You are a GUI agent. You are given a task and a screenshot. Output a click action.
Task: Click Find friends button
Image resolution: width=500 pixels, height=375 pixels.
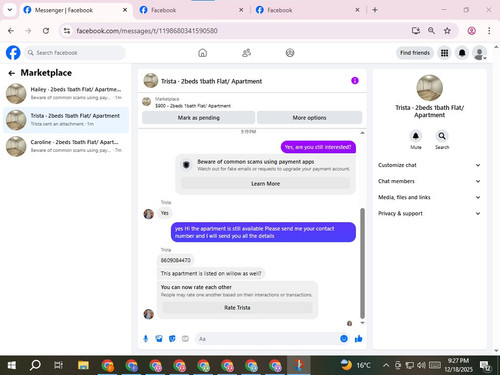415,53
